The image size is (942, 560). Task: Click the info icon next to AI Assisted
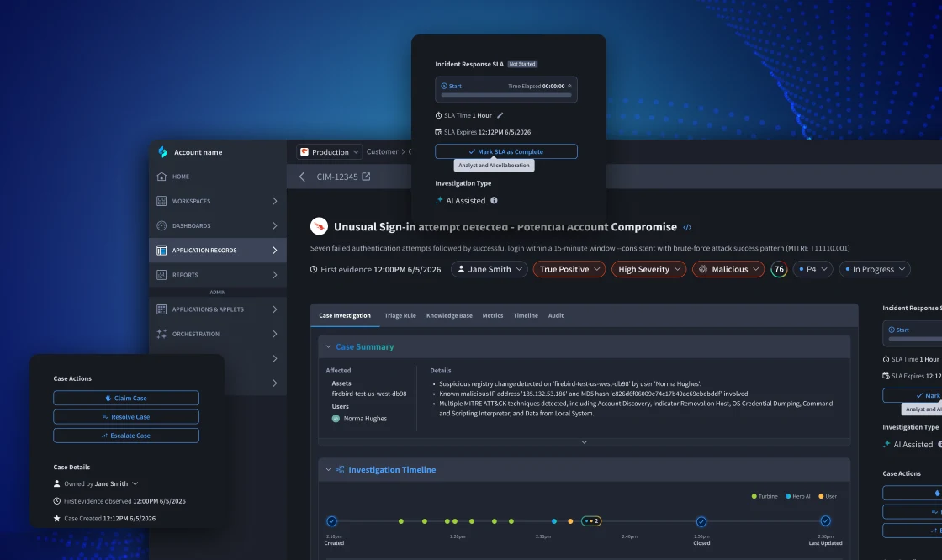(494, 201)
